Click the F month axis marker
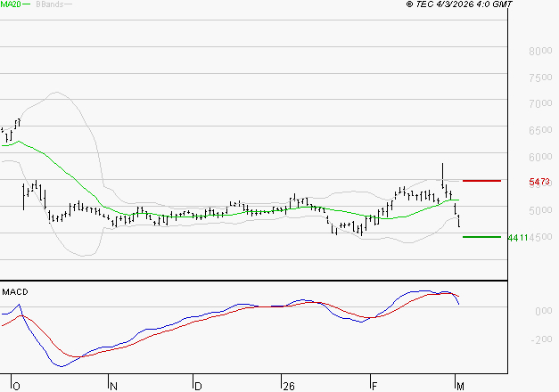This screenshot has height=392, width=559. (374, 387)
